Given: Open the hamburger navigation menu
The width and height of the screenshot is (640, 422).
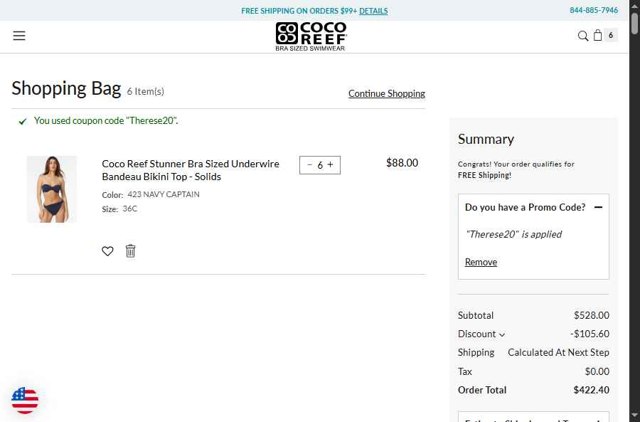Looking at the screenshot, I should pyautogui.click(x=19, y=36).
